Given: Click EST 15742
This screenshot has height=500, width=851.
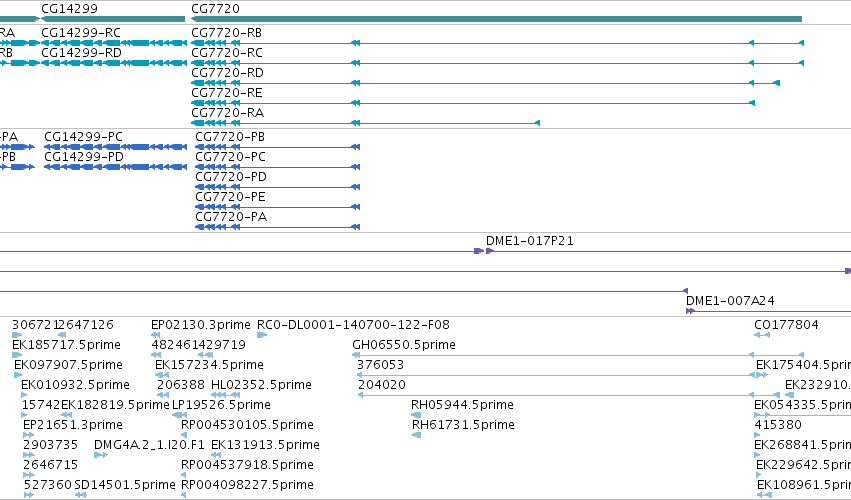Looking at the screenshot, I should coord(41,406).
